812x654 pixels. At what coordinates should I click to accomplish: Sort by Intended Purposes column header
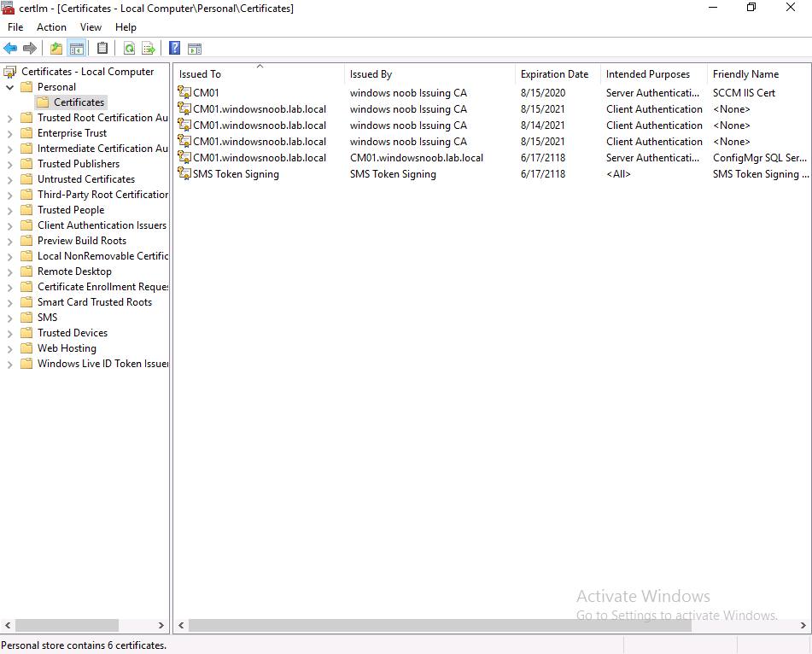point(653,74)
